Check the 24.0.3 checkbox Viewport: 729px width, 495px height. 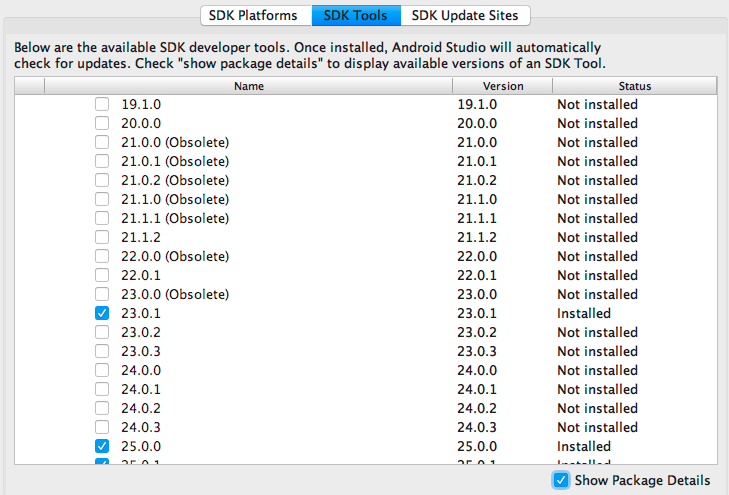click(102, 428)
